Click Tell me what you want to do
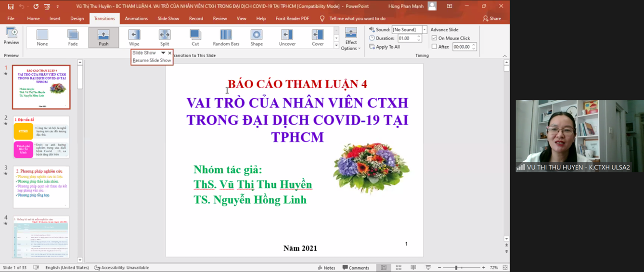The height and width of the screenshot is (272, 644). coord(357,19)
